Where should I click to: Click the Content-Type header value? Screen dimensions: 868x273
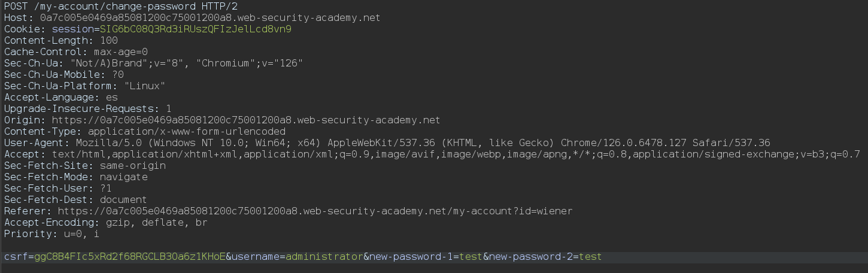click(x=187, y=132)
